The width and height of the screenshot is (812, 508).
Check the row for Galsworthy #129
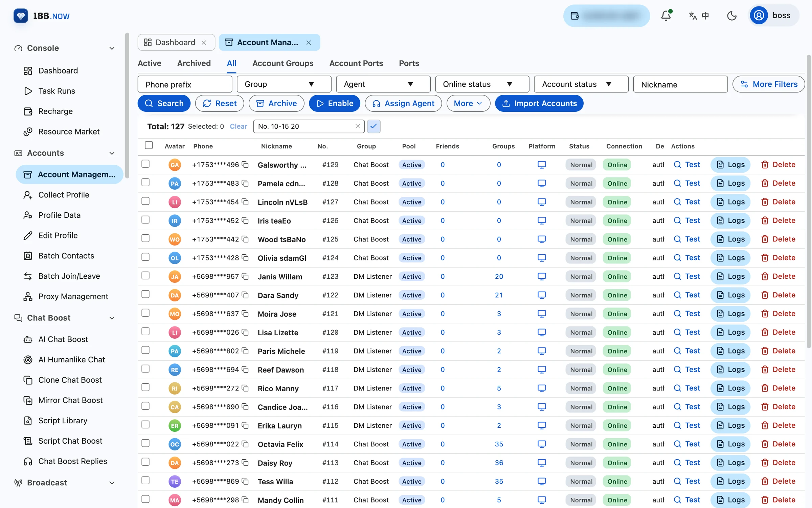pos(145,164)
